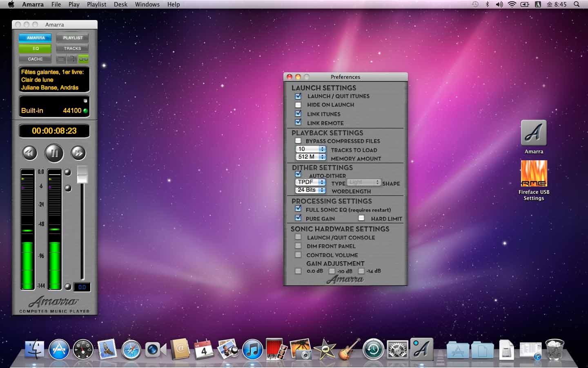Click the TRACKS button
This screenshot has width=588, height=368.
tap(73, 48)
